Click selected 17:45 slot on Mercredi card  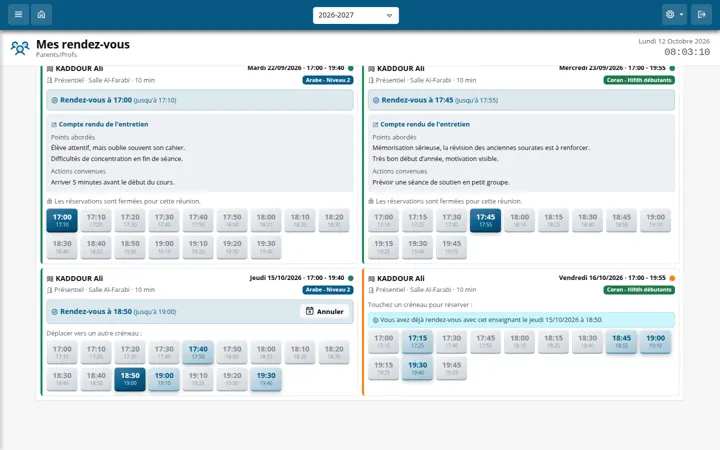click(x=485, y=220)
